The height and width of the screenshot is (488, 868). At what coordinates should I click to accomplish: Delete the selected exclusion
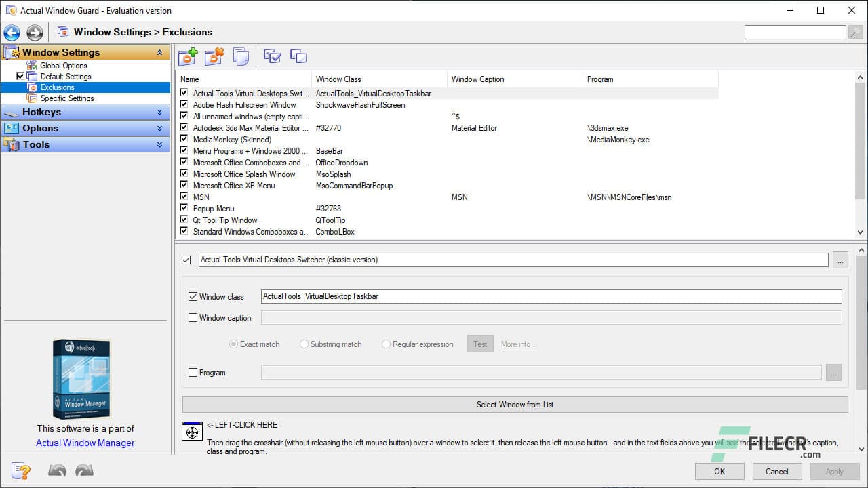click(214, 56)
